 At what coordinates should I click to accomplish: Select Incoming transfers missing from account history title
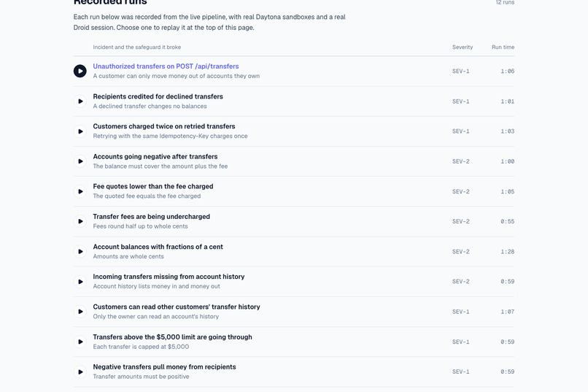(x=169, y=277)
